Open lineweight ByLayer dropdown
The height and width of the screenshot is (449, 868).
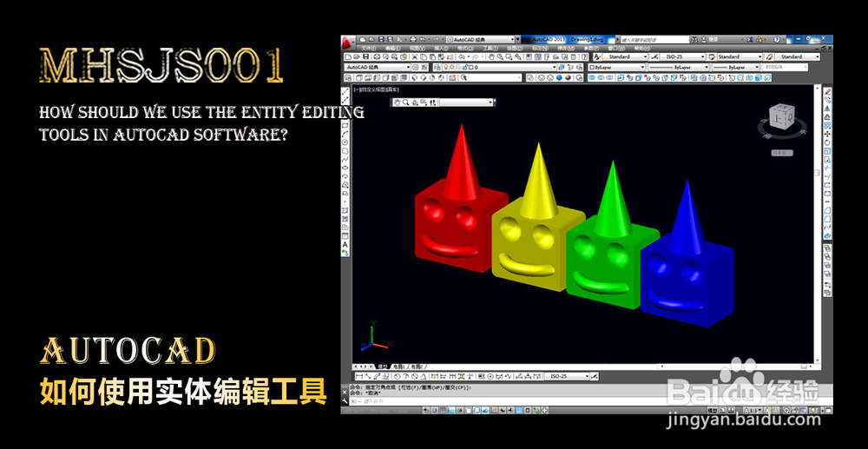[x=736, y=67]
